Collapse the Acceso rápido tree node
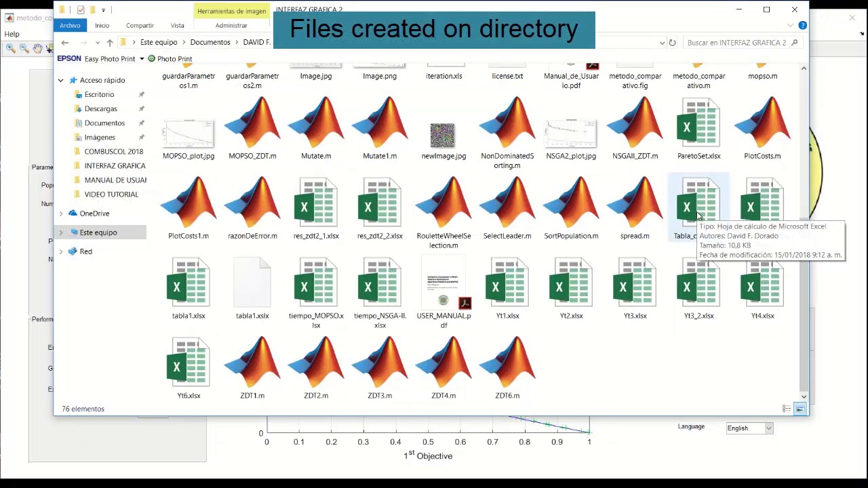This screenshot has width=868, height=488. (x=60, y=80)
